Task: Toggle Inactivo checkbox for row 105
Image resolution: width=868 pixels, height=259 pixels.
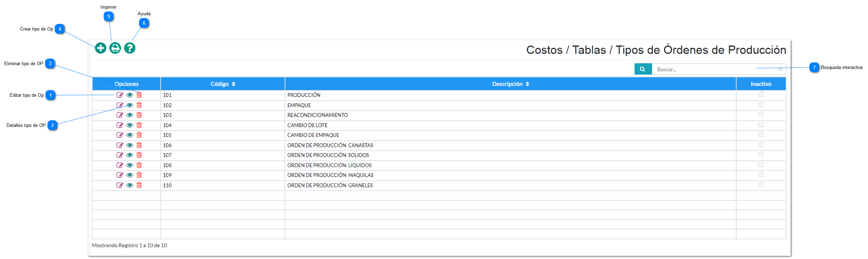Action: coord(761,135)
